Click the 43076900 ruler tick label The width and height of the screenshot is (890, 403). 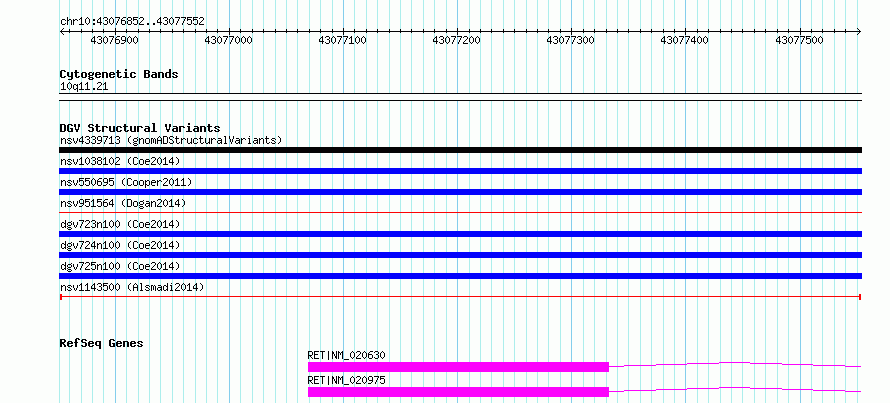[x=114, y=40]
